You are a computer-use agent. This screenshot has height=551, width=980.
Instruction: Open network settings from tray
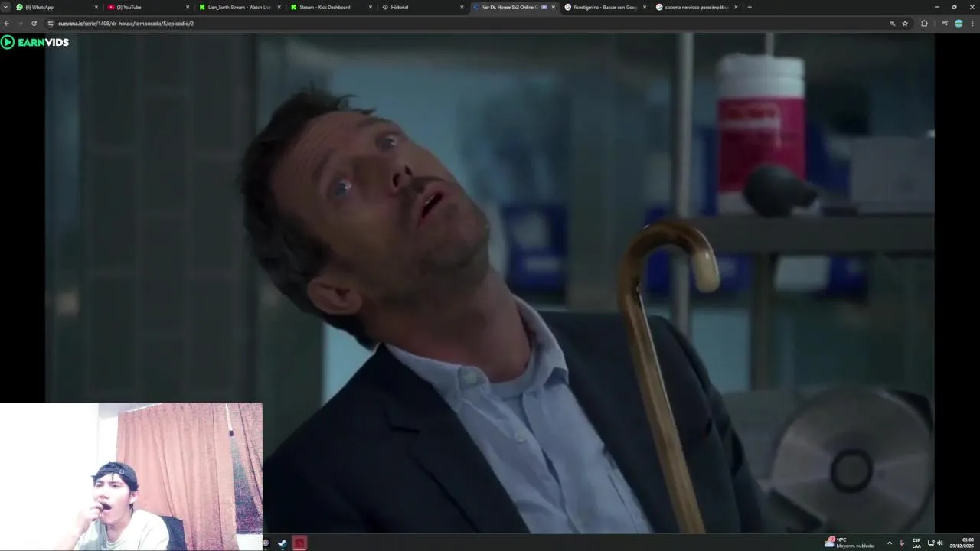coord(931,543)
